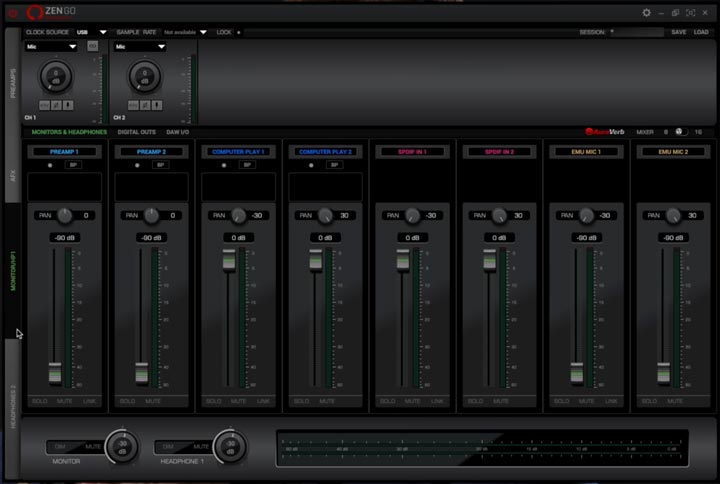Toggle the Mixer 8/16 channel switch

(x=681, y=132)
